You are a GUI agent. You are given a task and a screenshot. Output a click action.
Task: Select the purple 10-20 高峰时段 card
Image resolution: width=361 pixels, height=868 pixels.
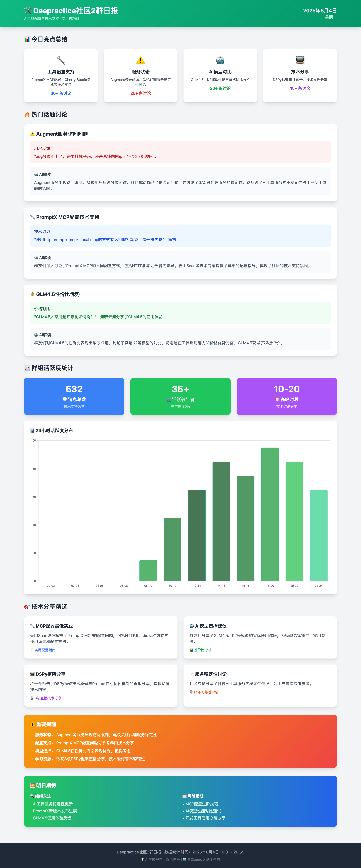pos(287,396)
